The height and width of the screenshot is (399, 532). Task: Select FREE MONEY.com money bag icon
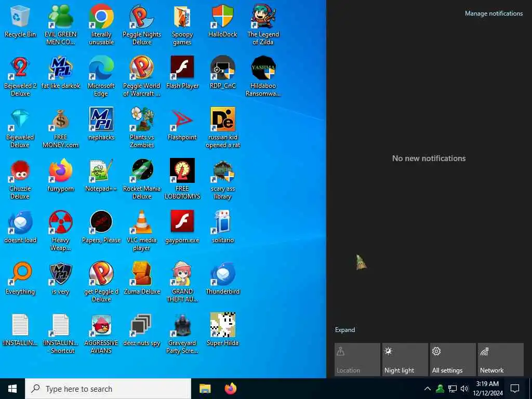tap(60, 128)
